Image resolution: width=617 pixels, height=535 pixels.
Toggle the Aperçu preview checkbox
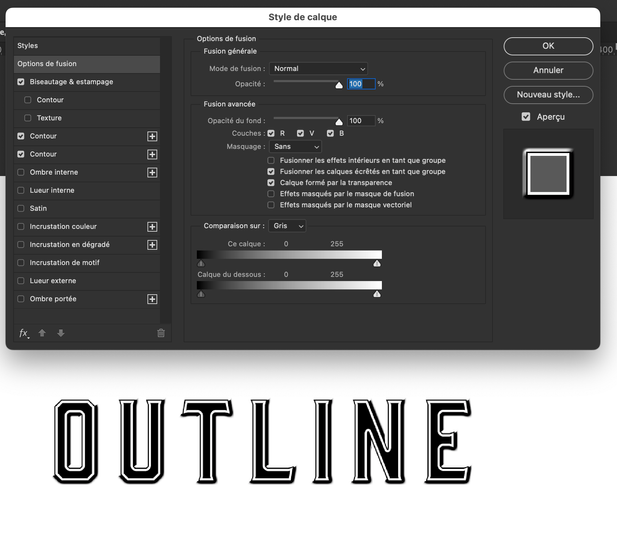tap(526, 116)
